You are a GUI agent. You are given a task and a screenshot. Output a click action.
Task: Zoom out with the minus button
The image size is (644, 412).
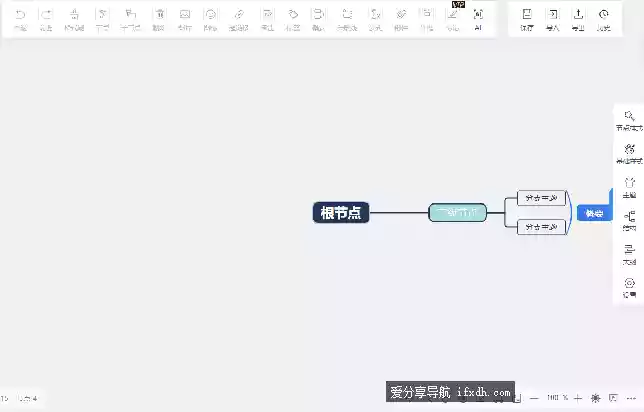tap(534, 398)
